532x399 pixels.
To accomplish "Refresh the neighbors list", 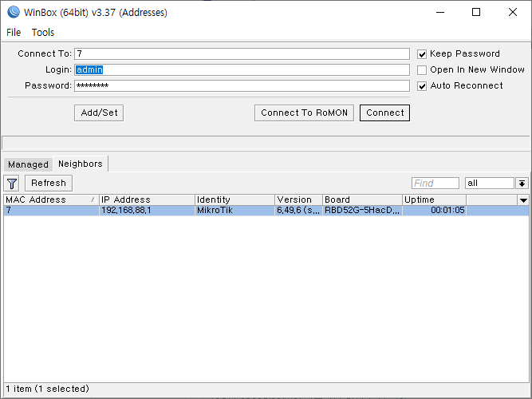I will (x=49, y=183).
